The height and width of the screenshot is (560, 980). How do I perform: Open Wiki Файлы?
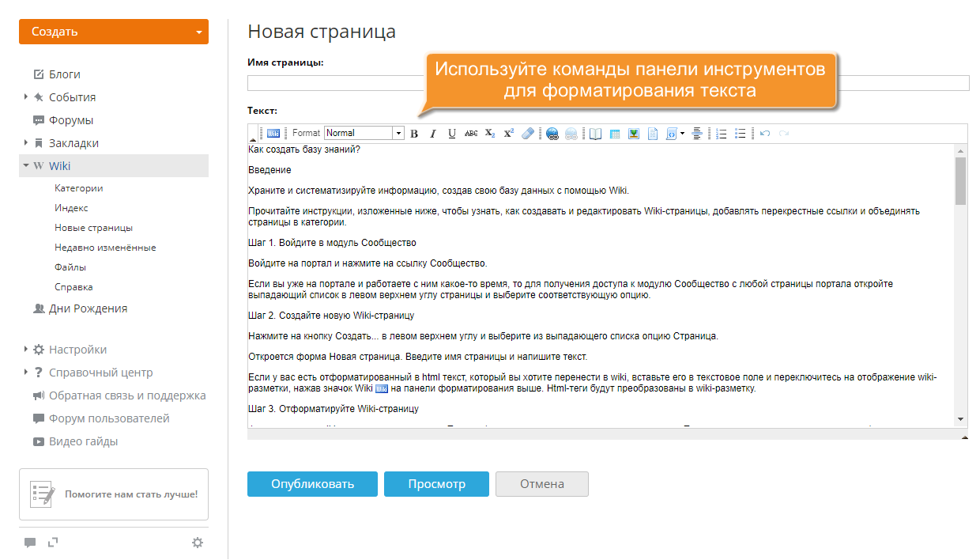(x=70, y=267)
